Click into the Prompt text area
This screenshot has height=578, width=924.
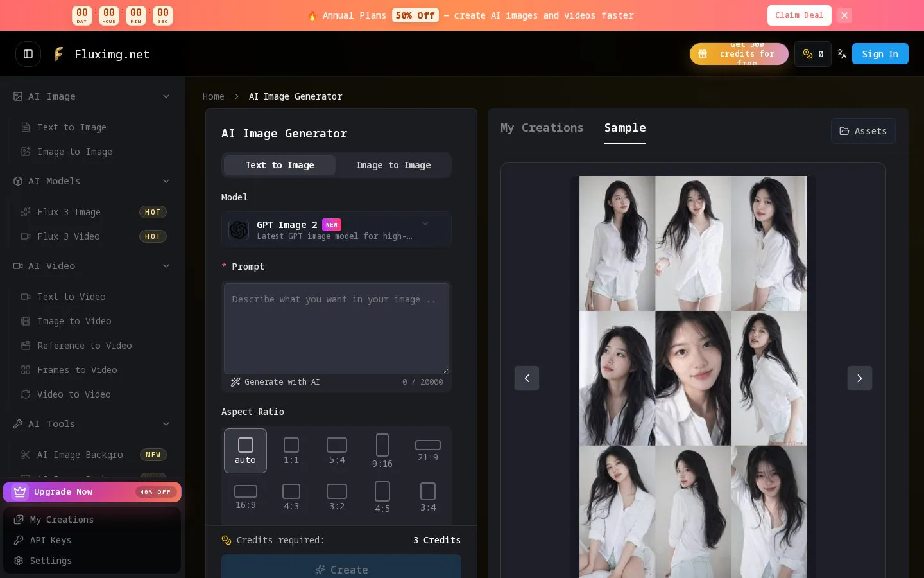coord(336,329)
